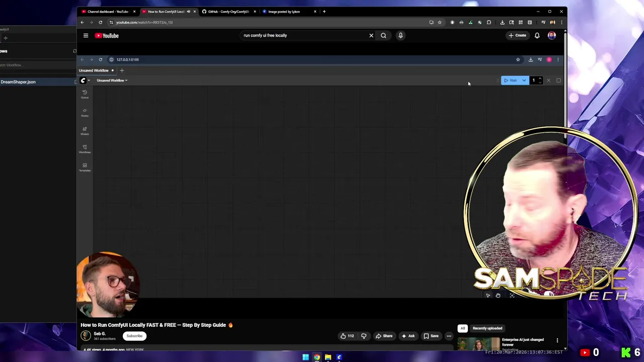Bookmark this page with the star
The image size is (644, 362).
click(x=440, y=22)
